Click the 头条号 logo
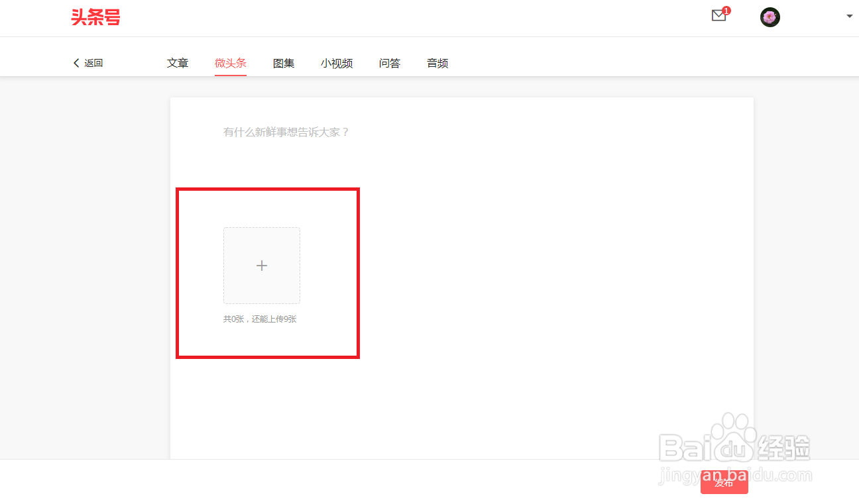859x504 pixels. click(95, 17)
